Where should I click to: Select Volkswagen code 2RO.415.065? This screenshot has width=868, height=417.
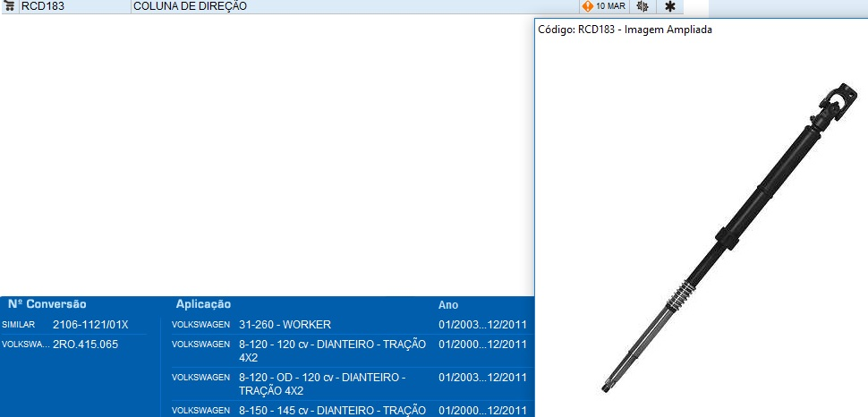tap(85, 345)
